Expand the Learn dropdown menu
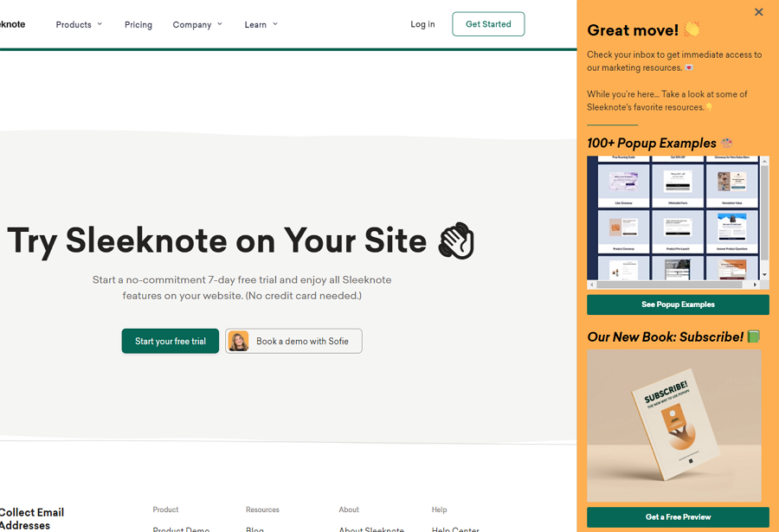The width and height of the screenshot is (779, 532). coord(261,24)
